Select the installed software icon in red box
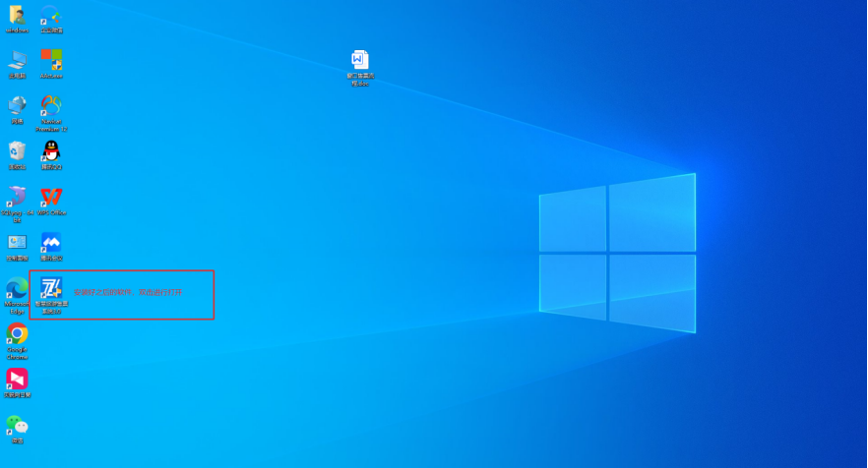Image resolution: width=868 pixels, height=468 pixels. [x=51, y=289]
